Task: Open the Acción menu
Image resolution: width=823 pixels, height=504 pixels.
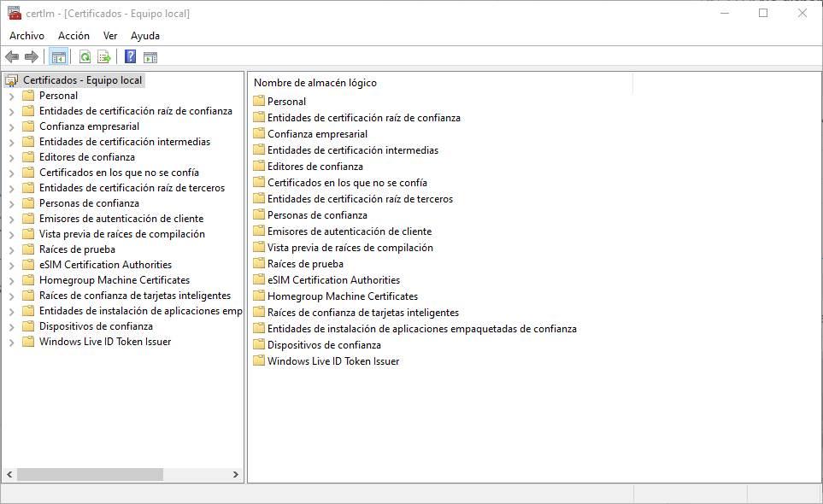Action: 73,36
